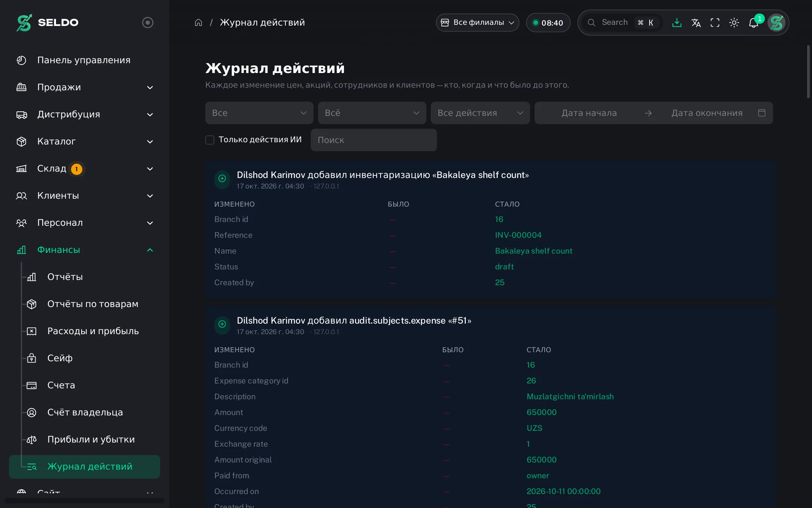Switch theme with the sun icon

[x=734, y=23]
